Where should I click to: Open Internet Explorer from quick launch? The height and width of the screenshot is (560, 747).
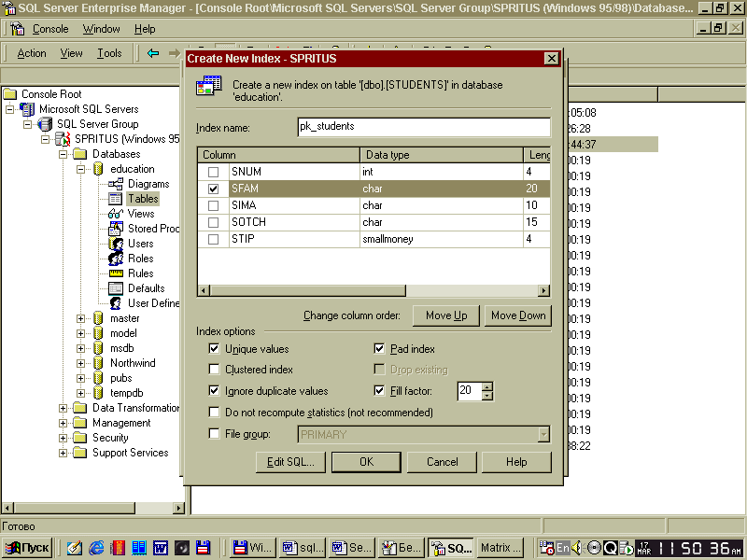(96, 548)
